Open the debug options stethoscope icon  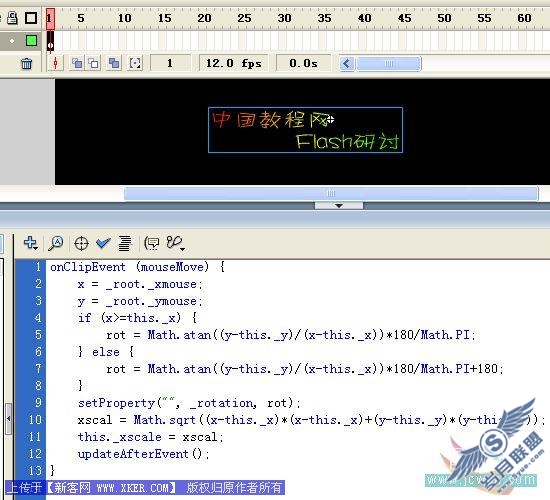(x=175, y=243)
